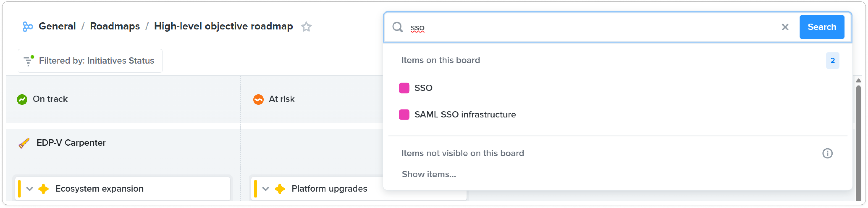Click the green On track status icon

click(x=22, y=100)
